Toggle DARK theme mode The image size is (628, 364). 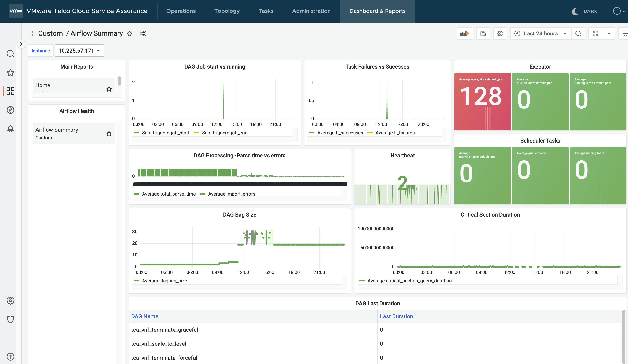(584, 11)
